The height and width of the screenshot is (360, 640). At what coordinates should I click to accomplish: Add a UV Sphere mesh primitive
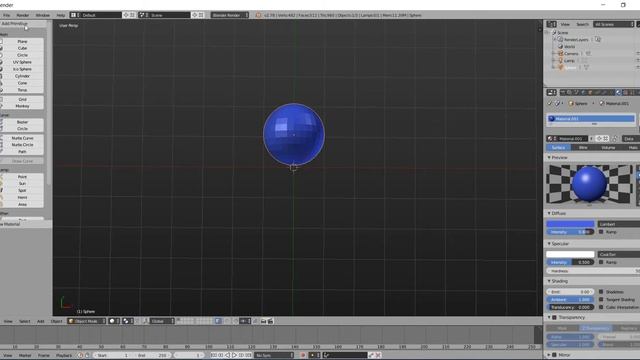22,62
